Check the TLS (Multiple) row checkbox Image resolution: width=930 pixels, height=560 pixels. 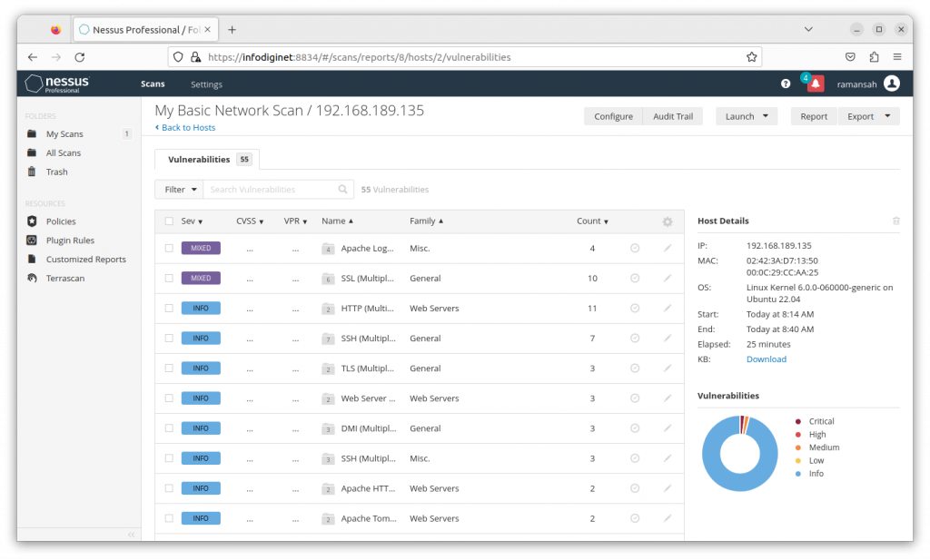(x=169, y=368)
